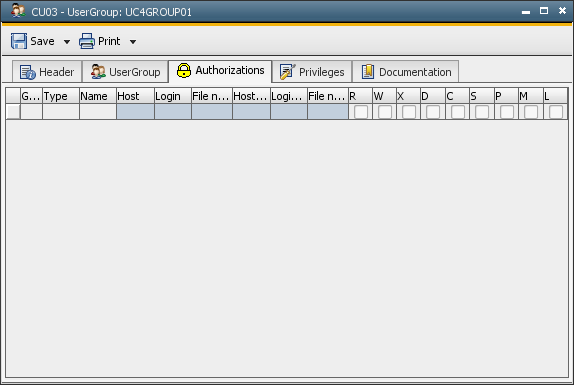
Task: Click the empty G... cell in first row
Action: [31, 112]
